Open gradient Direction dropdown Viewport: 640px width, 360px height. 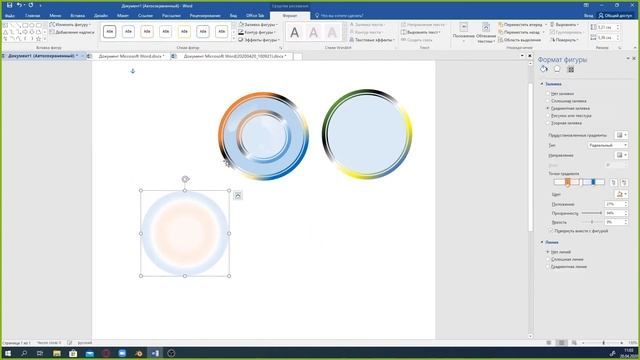coord(622,155)
